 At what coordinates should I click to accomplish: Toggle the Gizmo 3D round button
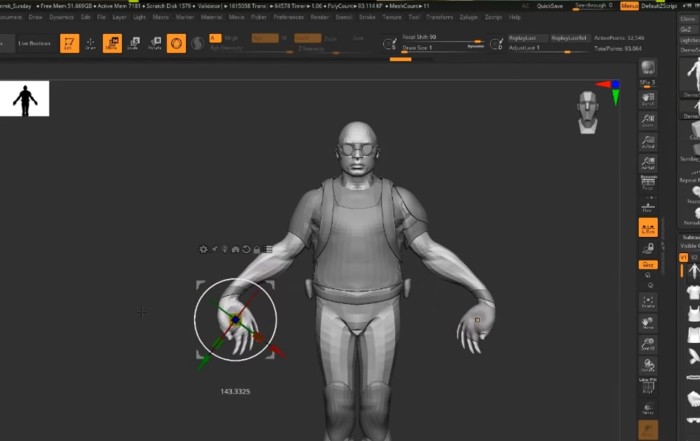176,43
